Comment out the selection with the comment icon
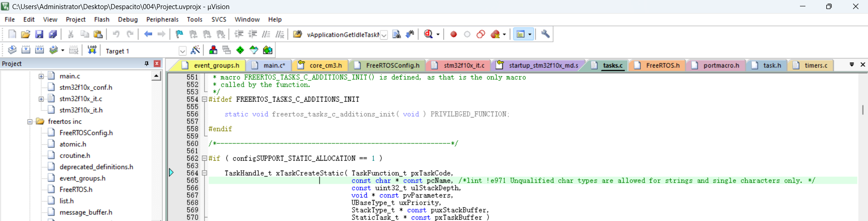The width and height of the screenshot is (868, 221). click(266, 34)
